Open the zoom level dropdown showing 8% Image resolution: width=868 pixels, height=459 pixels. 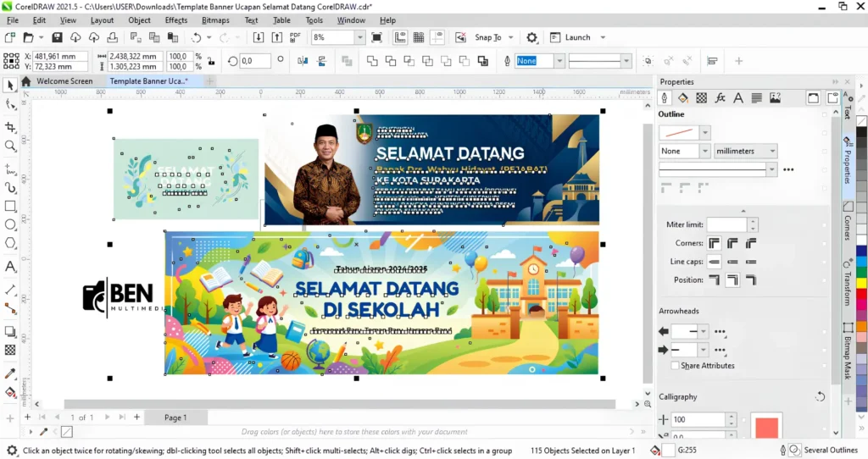point(359,37)
